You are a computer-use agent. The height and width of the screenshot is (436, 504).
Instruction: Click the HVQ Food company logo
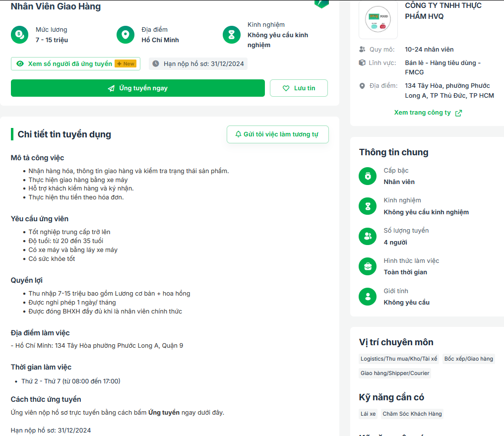pos(378,20)
